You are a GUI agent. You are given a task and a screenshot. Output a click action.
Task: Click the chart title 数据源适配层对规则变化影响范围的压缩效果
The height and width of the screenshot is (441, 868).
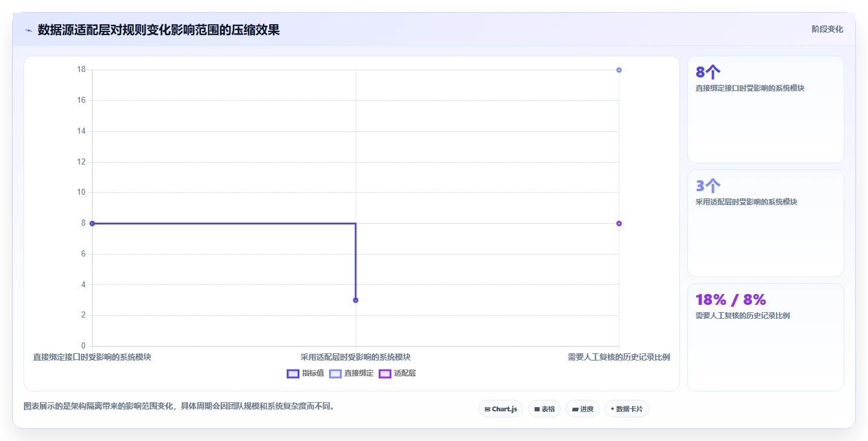click(x=158, y=30)
